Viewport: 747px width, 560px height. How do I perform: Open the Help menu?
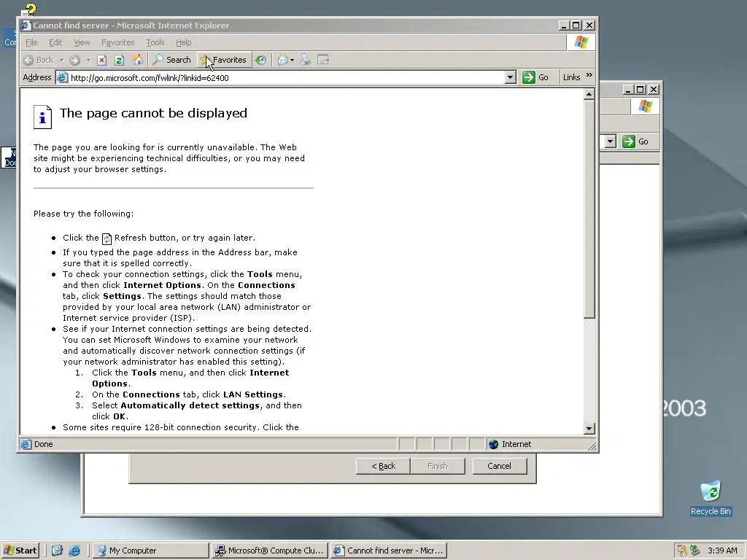click(183, 42)
